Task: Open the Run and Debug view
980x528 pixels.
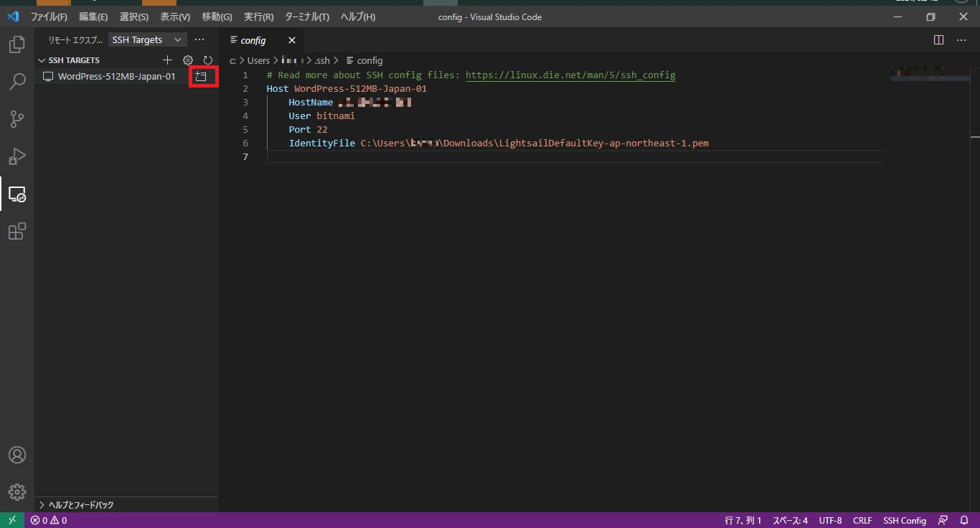Action: (17, 156)
